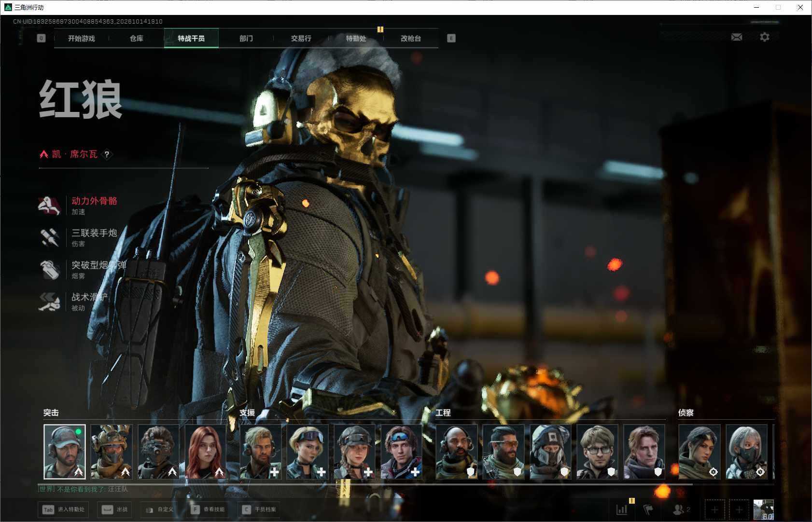Choose the long-haired 工程 operator portrait
Screen dimensions: 812x522
[x=644, y=452]
